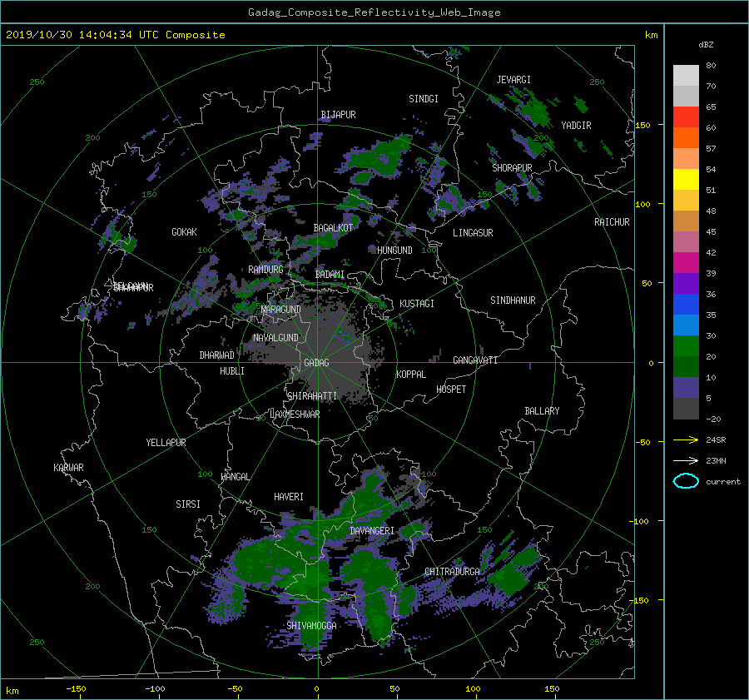
Task: Click the LINGASUR city label
Action: coord(473,233)
